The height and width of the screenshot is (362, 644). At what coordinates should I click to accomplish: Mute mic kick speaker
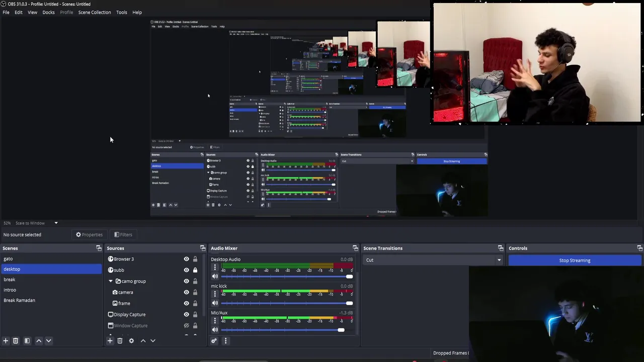click(215, 303)
